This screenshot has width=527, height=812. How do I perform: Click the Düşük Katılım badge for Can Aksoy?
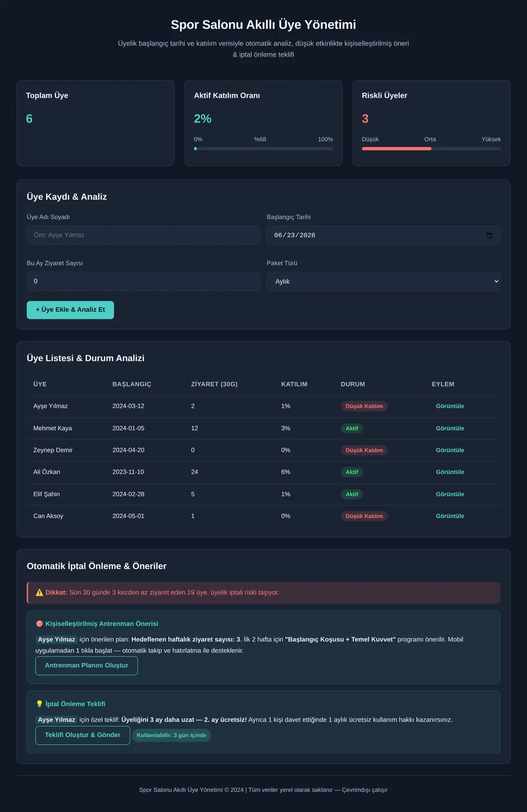(x=364, y=516)
